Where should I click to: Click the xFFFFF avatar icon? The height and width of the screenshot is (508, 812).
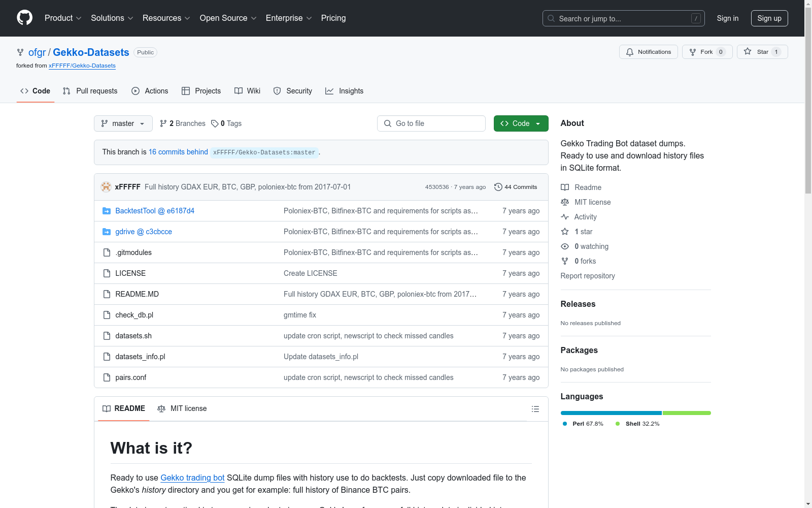coord(106,187)
